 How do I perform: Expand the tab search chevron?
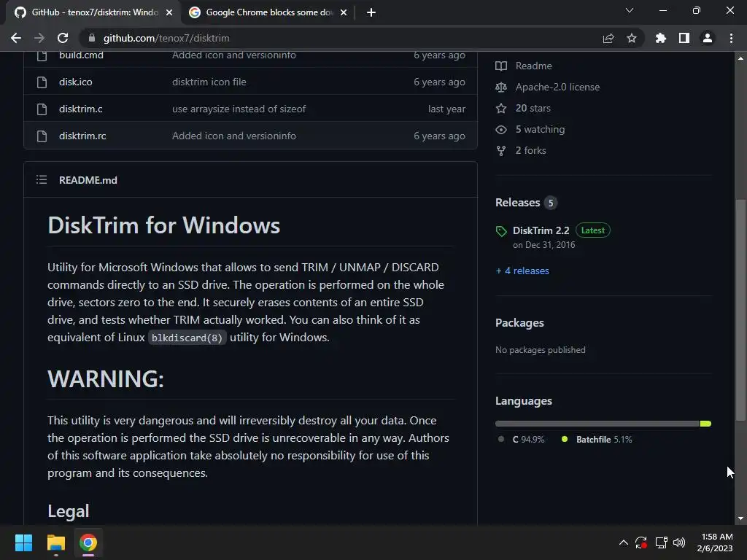click(x=630, y=10)
